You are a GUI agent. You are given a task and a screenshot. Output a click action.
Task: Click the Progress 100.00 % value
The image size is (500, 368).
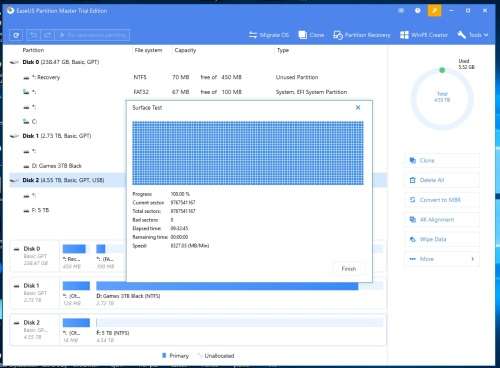coord(180,194)
